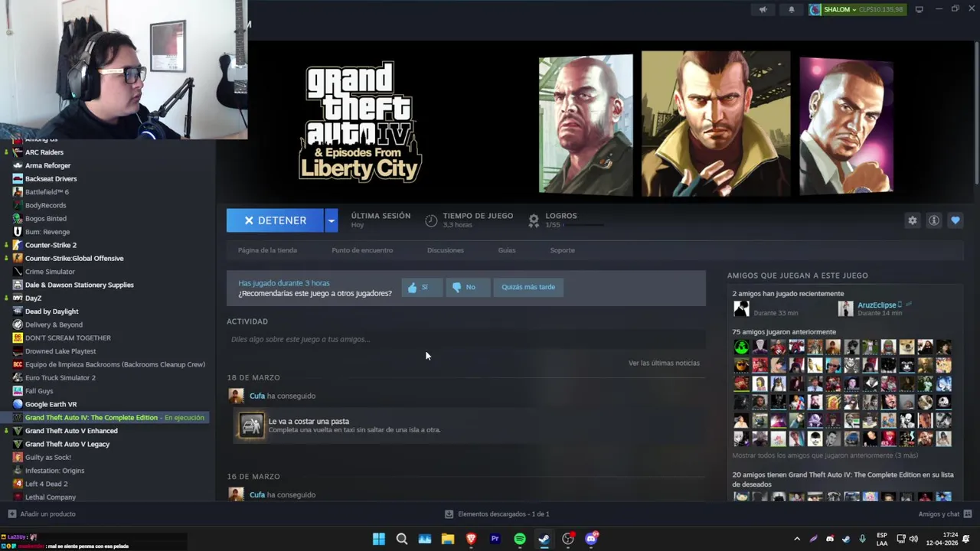Open Discusiones tab
The height and width of the screenshot is (551, 980).
446,250
